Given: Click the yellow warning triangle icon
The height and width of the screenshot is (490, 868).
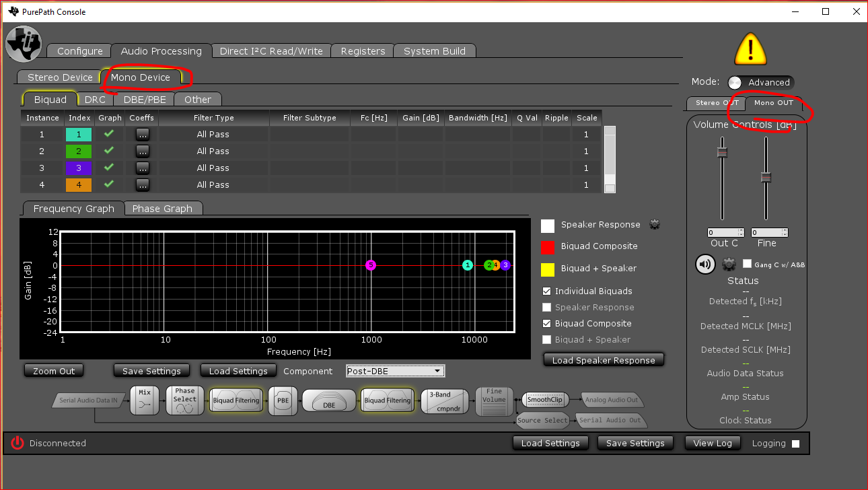Looking at the screenshot, I should point(750,48).
